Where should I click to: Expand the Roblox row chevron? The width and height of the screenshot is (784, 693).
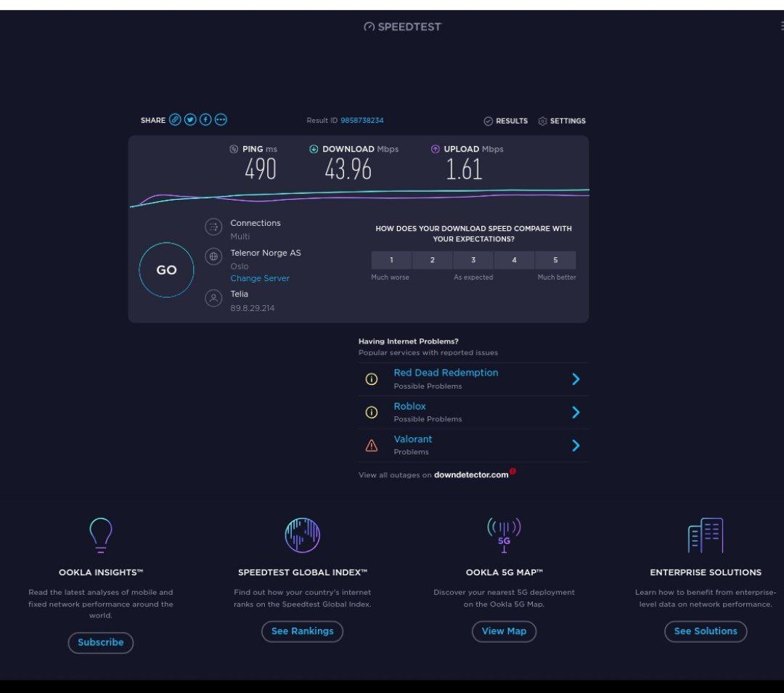576,413
